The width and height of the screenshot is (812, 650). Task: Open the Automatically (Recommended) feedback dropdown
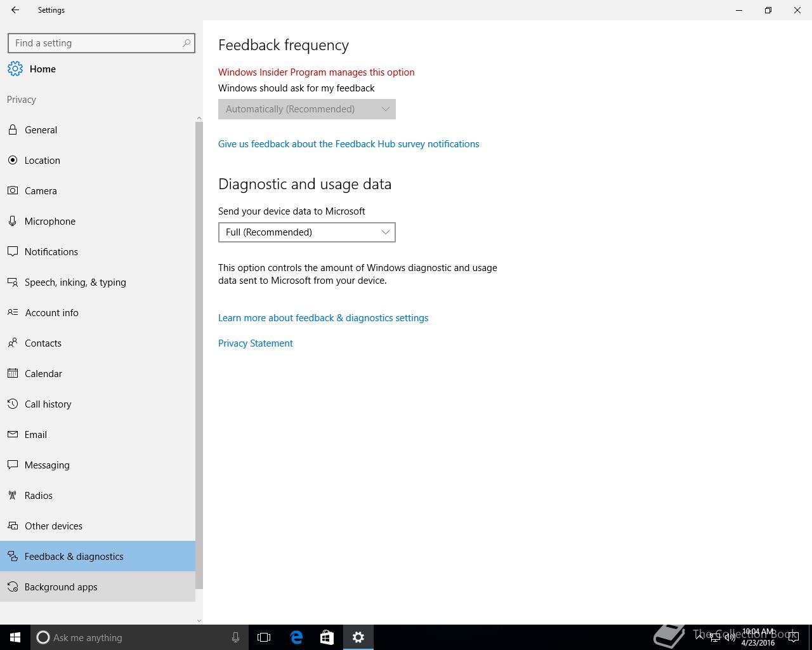coord(307,109)
